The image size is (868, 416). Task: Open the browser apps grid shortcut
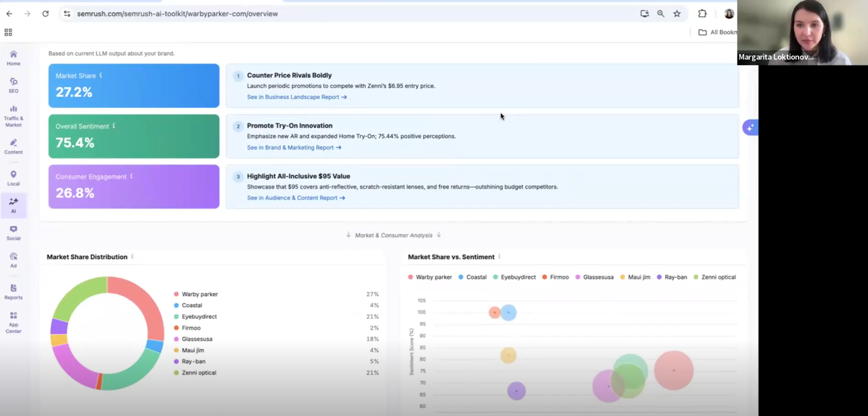8,33
